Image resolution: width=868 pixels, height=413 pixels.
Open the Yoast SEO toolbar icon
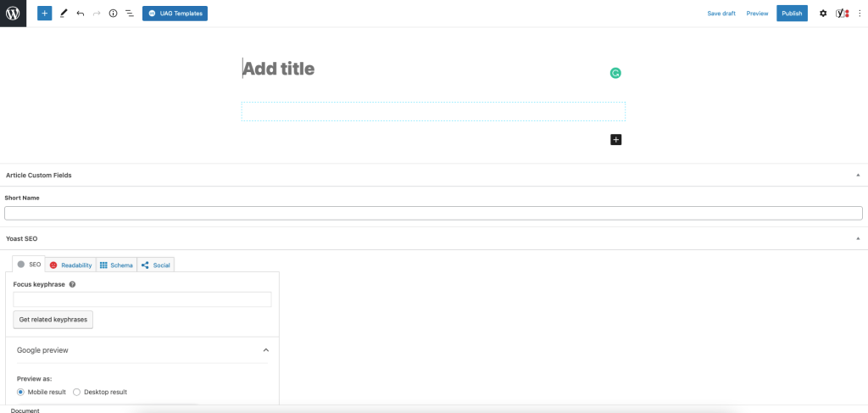pos(842,14)
